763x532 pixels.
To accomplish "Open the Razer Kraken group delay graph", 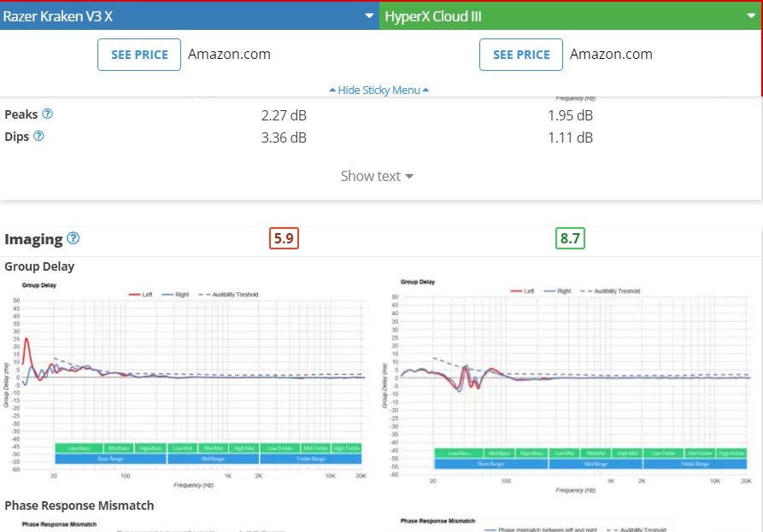I will [185, 385].
